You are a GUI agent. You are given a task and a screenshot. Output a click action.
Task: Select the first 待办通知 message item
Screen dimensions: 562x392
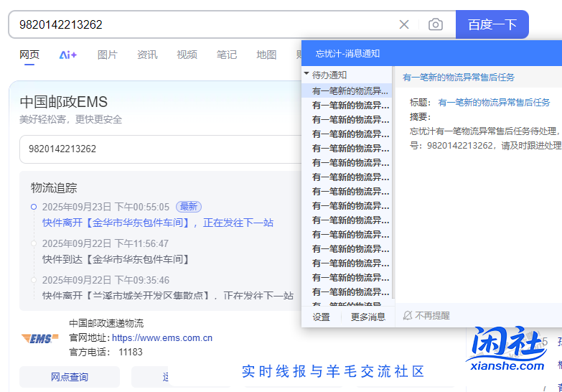pos(350,90)
